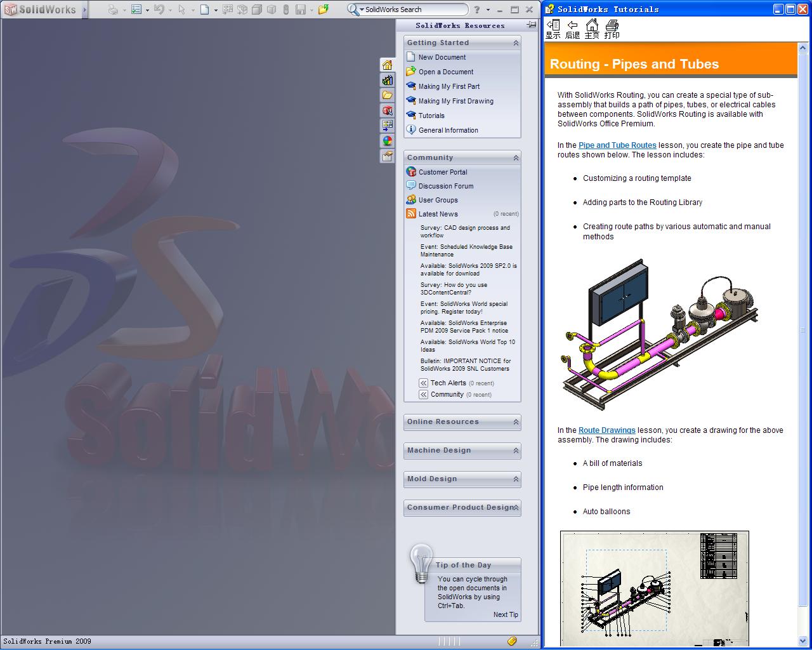
Task: Open the dropdown arrow beside Options icon
Action: (147, 10)
